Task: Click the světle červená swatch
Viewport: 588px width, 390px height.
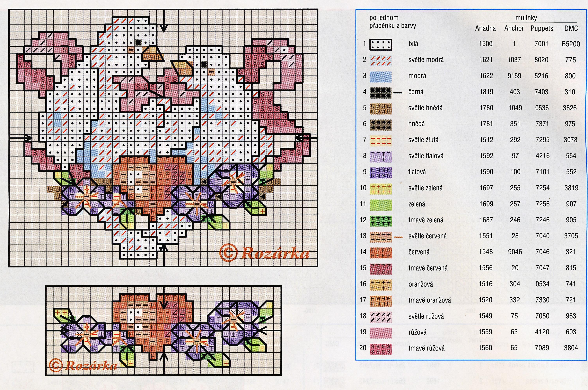Action: pos(381,237)
